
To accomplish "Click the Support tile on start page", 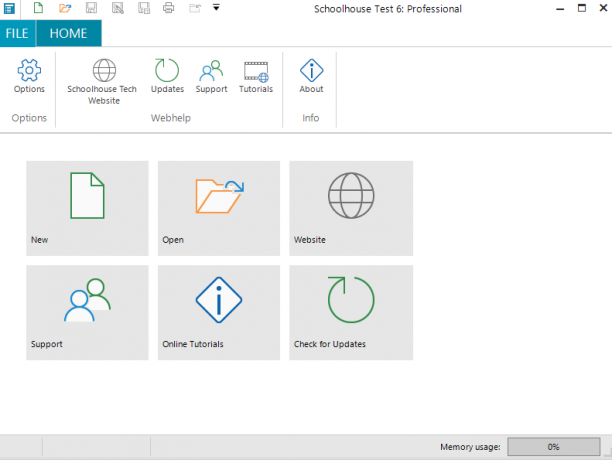I will click(x=87, y=313).
